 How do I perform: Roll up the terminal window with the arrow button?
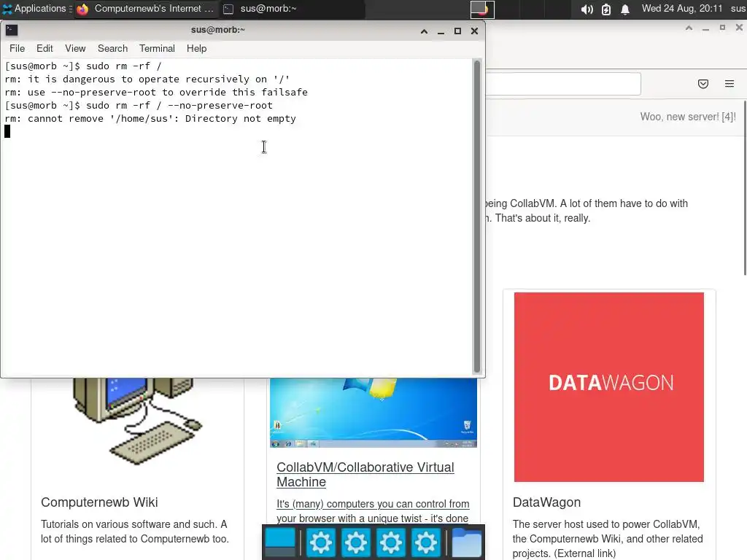(424, 31)
